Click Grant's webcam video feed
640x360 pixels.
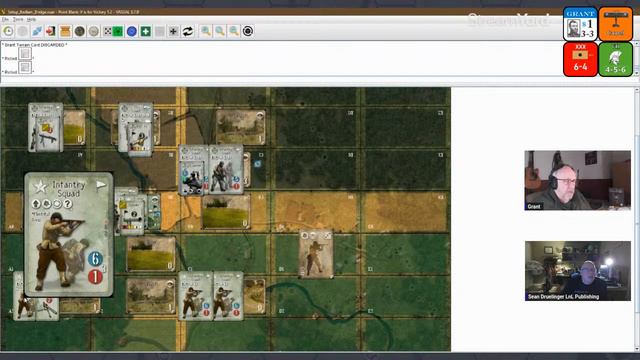click(578, 180)
